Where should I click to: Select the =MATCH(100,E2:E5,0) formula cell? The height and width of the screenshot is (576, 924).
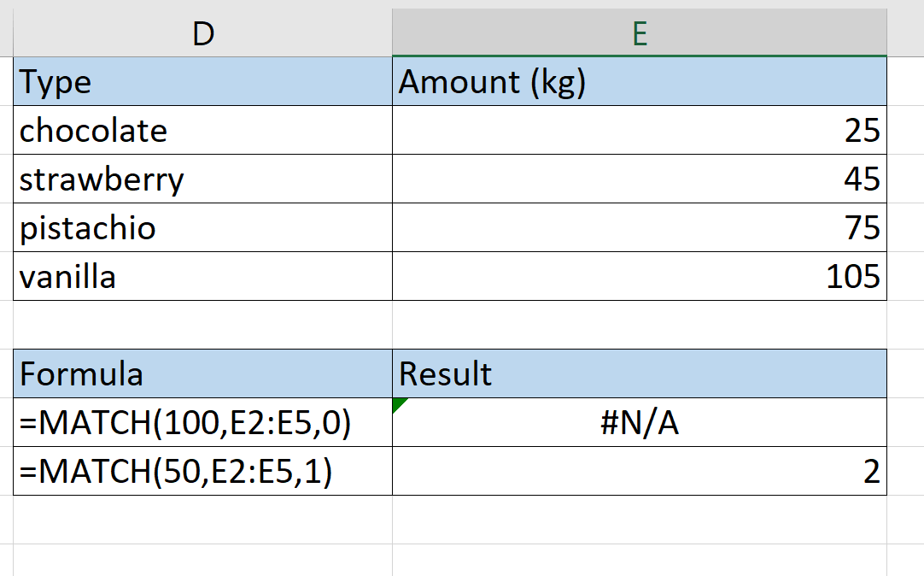pos(202,422)
